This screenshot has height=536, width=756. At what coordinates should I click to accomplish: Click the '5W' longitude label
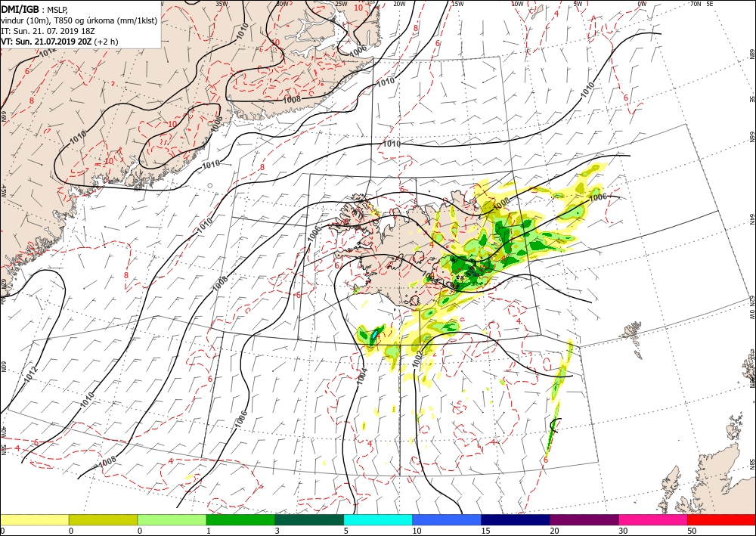pyautogui.click(x=578, y=4)
